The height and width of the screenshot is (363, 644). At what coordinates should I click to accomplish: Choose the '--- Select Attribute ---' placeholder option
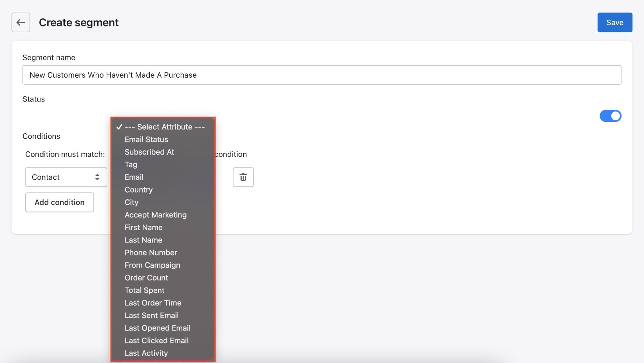pyautogui.click(x=163, y=127)
